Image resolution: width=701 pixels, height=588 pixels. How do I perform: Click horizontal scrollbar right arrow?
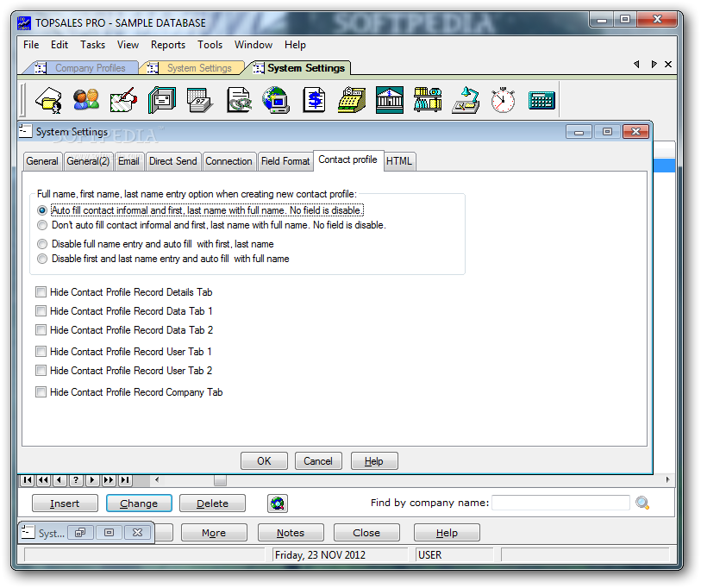pos(668,479)
